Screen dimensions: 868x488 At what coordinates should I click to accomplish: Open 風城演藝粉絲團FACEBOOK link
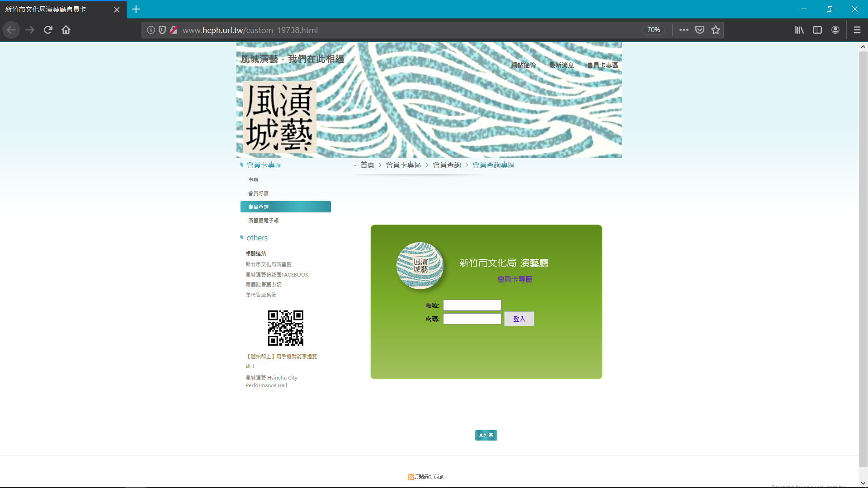[277, 275]
